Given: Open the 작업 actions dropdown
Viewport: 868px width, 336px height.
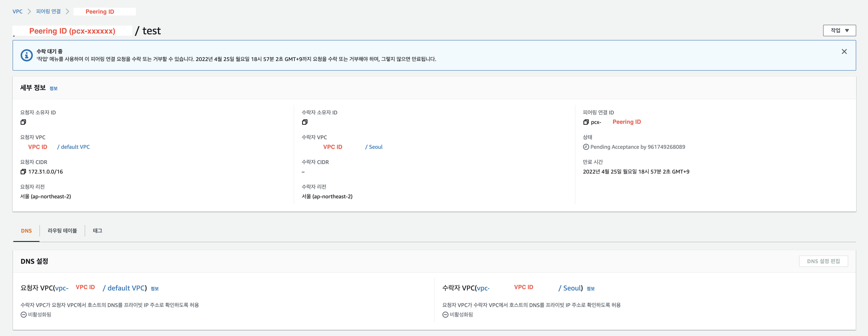Looking at the screenshot, I should click(x=839, y=30).
